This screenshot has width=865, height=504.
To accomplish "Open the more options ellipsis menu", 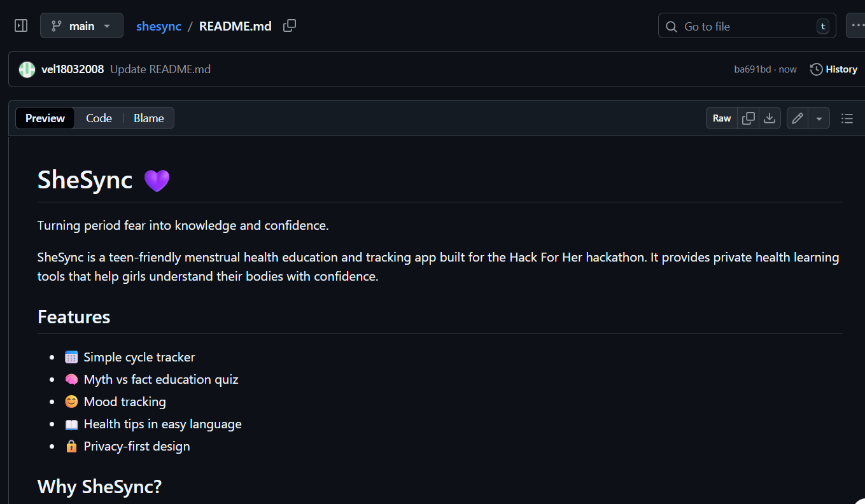I will [x=857, y=26].
